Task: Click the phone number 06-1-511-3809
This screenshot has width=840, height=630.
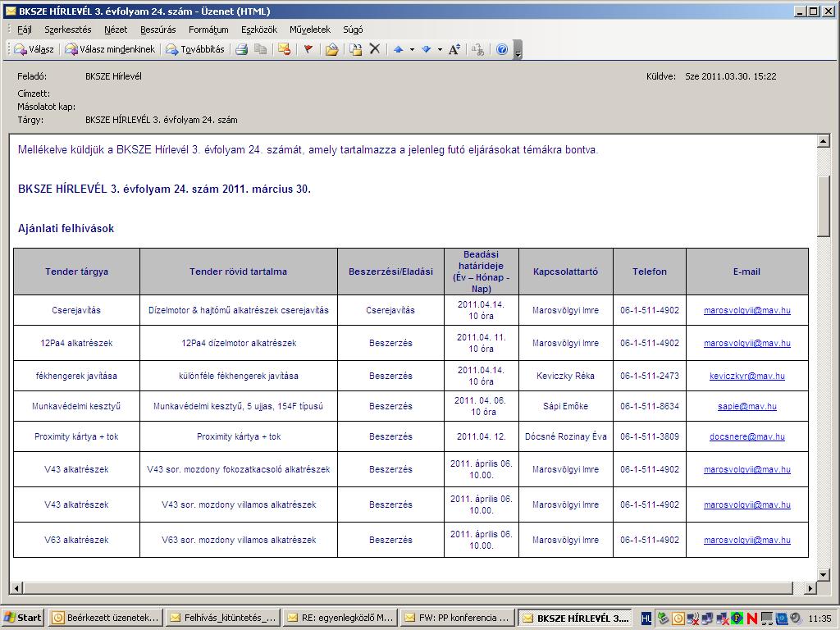Action: pyautogui.click(x=650, y=436)
